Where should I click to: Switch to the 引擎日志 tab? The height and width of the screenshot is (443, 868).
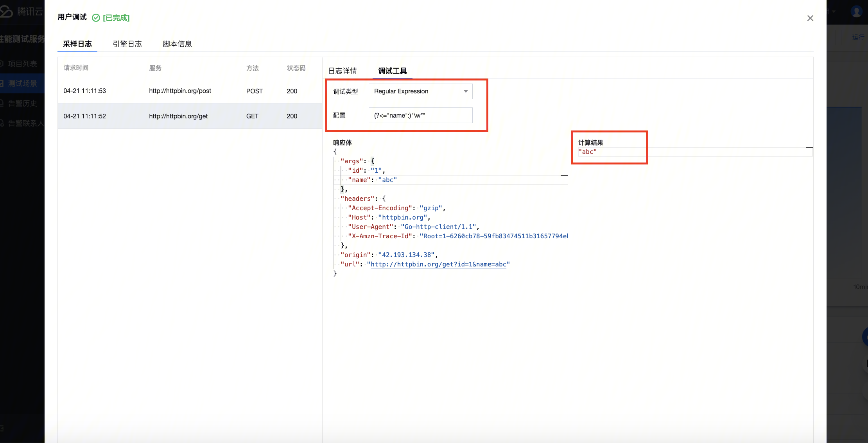tap(127, 44)
